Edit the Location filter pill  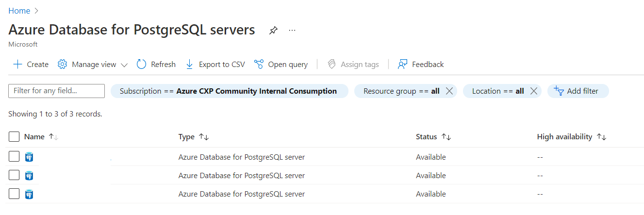point(497,91)
